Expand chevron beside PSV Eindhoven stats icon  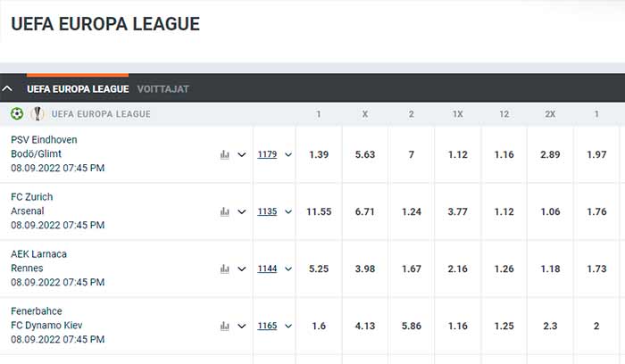[242, 154]
